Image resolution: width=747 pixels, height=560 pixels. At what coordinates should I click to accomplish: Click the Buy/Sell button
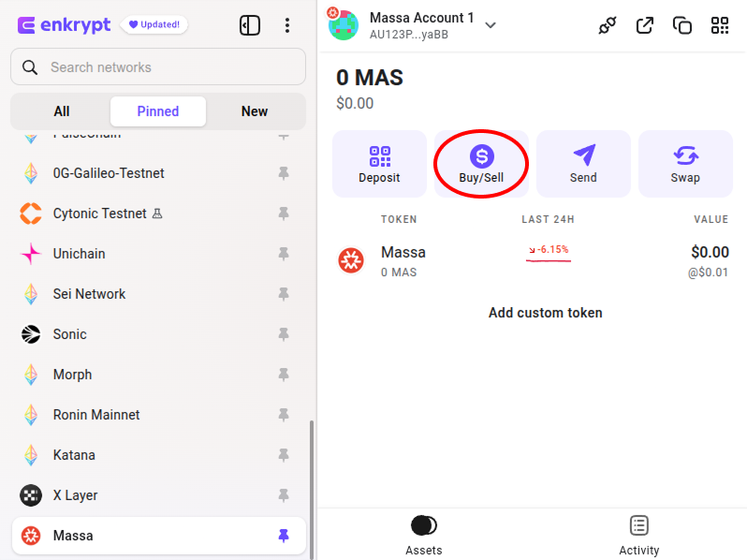(x=481, y=164)
